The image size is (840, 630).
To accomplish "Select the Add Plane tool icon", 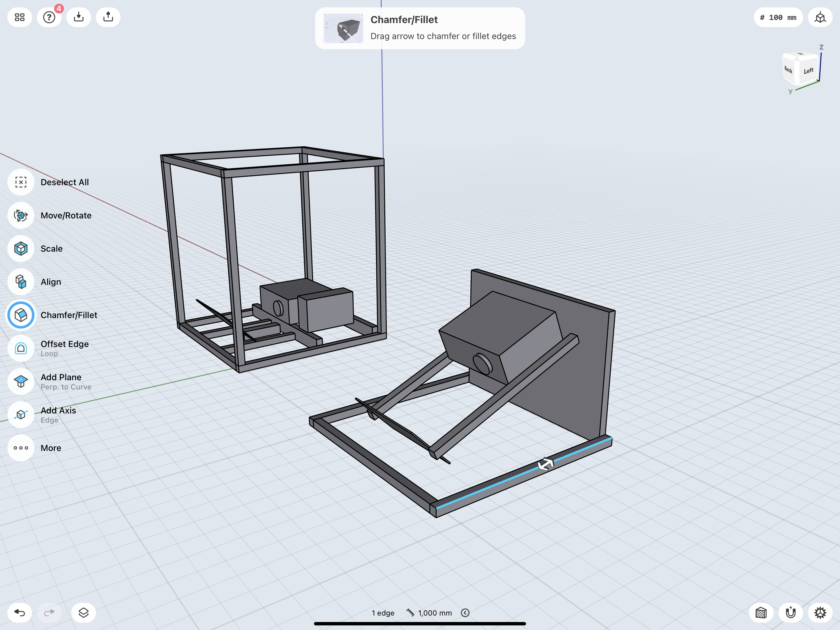I will pos(21,381).
